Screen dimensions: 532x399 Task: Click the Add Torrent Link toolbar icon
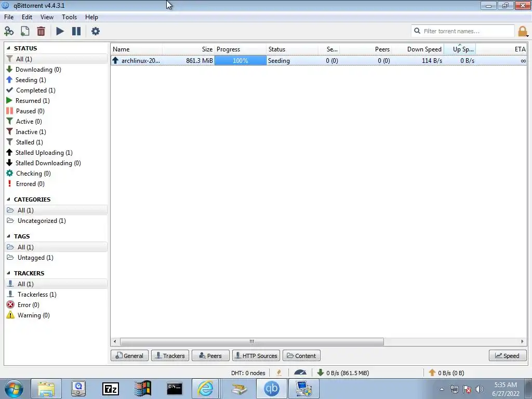[x=9, y=31]
